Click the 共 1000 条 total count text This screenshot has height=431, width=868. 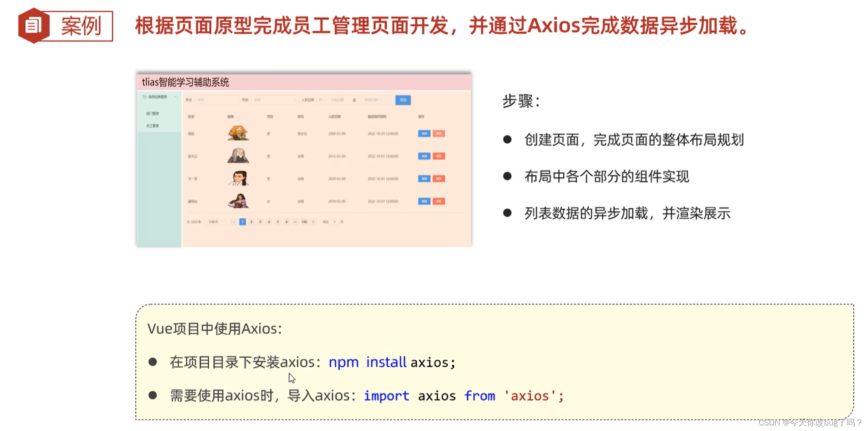(194, 222)
